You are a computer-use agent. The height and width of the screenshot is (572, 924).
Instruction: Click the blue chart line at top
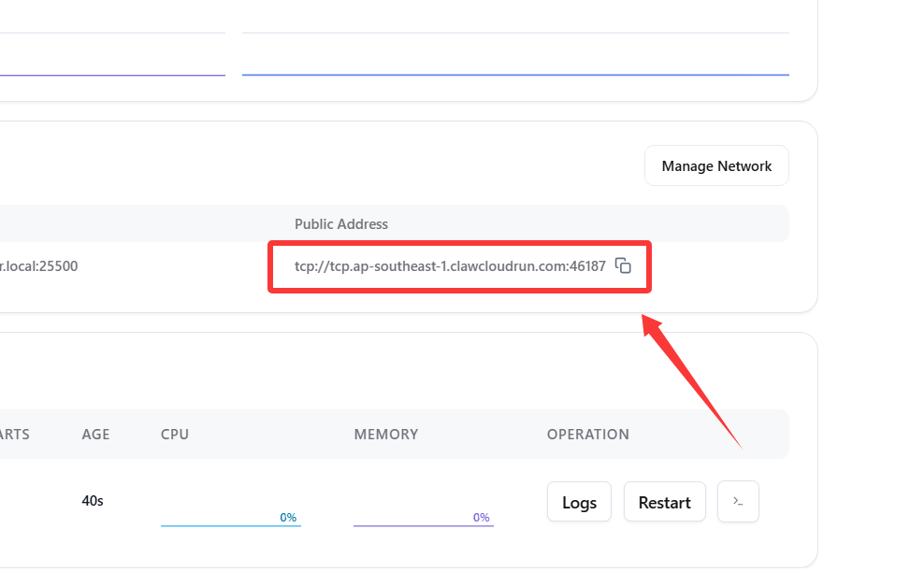click(x=514, y=74)
